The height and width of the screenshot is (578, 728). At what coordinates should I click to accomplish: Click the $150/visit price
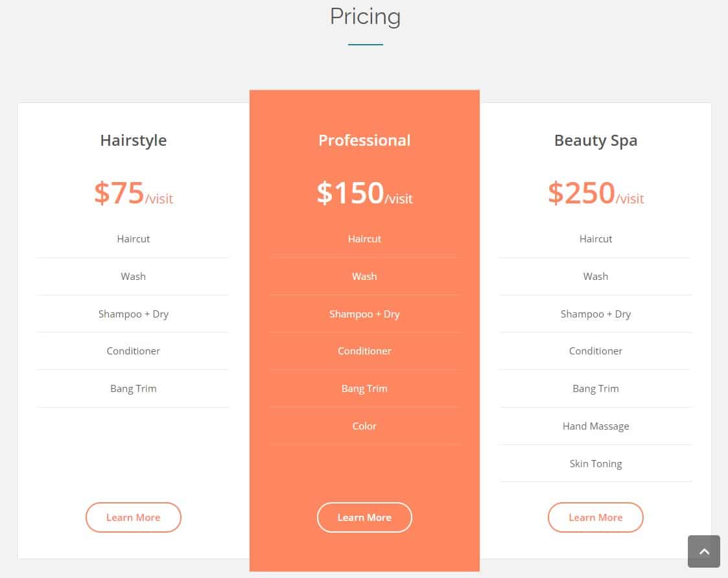pos(364,193)
